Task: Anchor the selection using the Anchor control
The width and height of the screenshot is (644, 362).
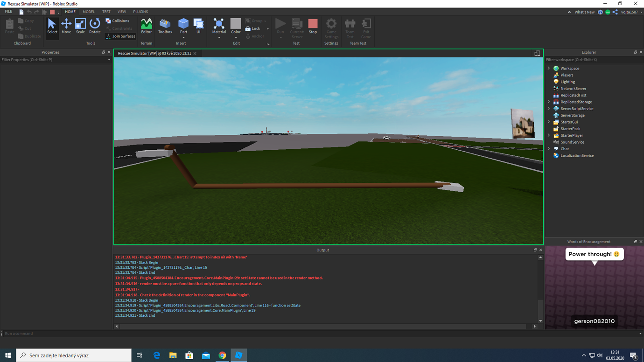Action: (x=255, y=36)
